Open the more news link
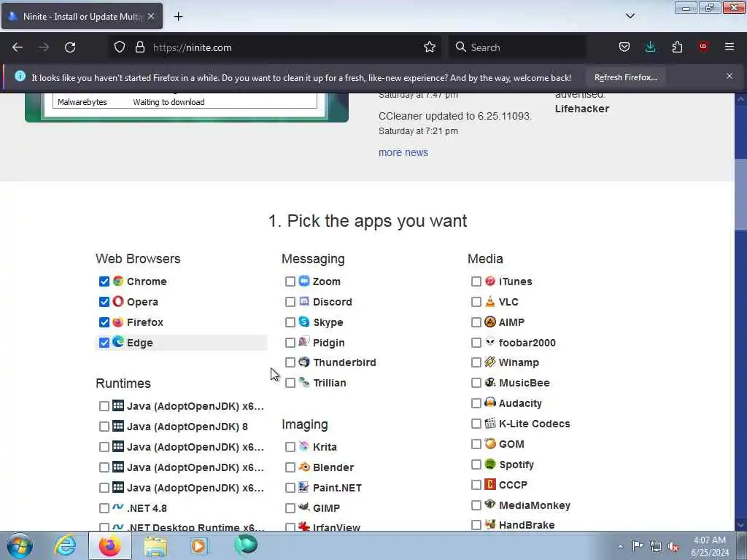Image resolution: width=747 pixels, height=560 pixels. tap(403, 152)
